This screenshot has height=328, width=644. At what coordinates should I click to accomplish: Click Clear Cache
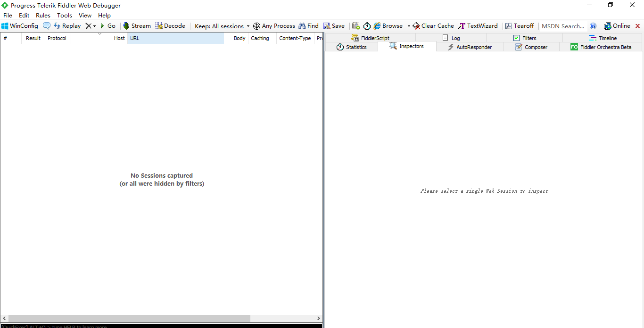coord(433,26)
